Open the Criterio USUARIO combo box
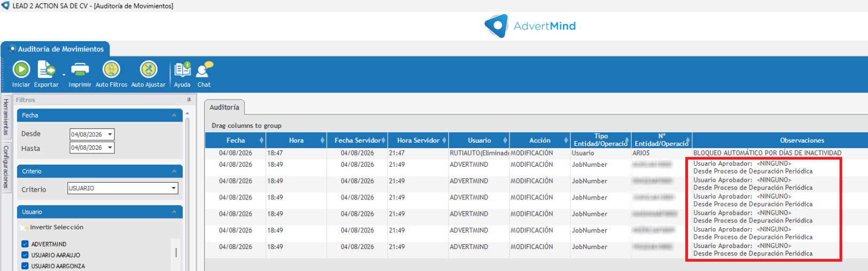868x271 pixels. click(x=123, y=188)
